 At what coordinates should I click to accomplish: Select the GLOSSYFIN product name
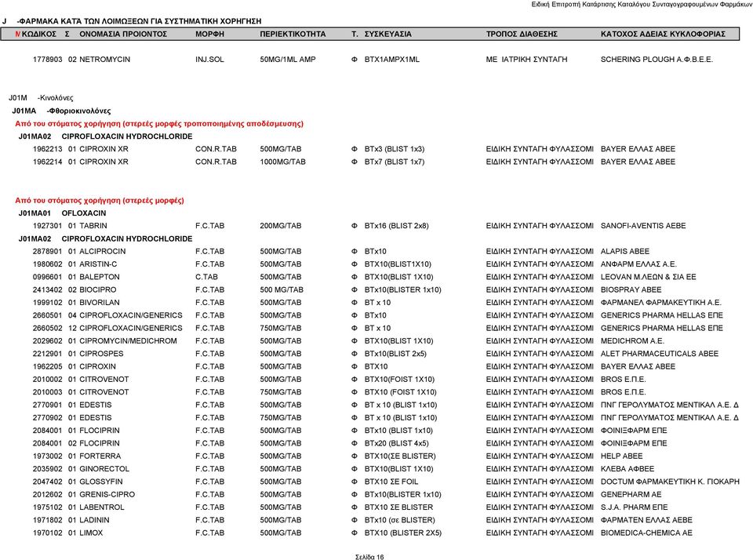coord(101,482)
